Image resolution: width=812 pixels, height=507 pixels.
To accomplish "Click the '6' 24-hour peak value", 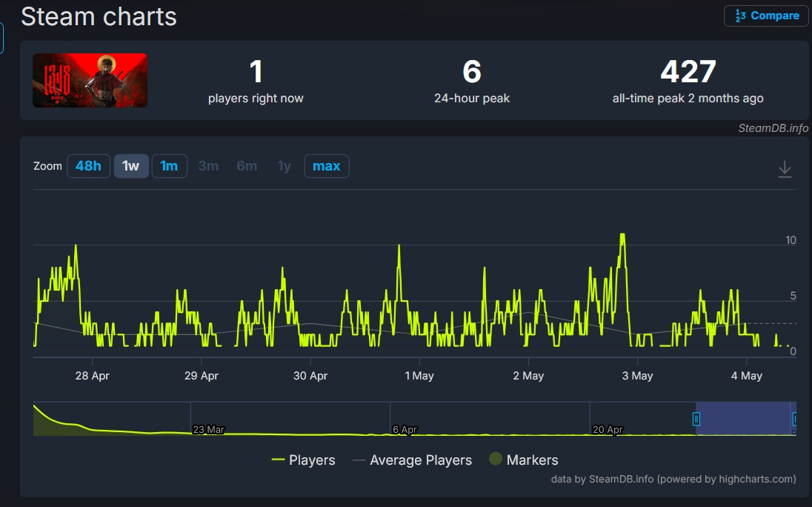I will pos(472,71).
